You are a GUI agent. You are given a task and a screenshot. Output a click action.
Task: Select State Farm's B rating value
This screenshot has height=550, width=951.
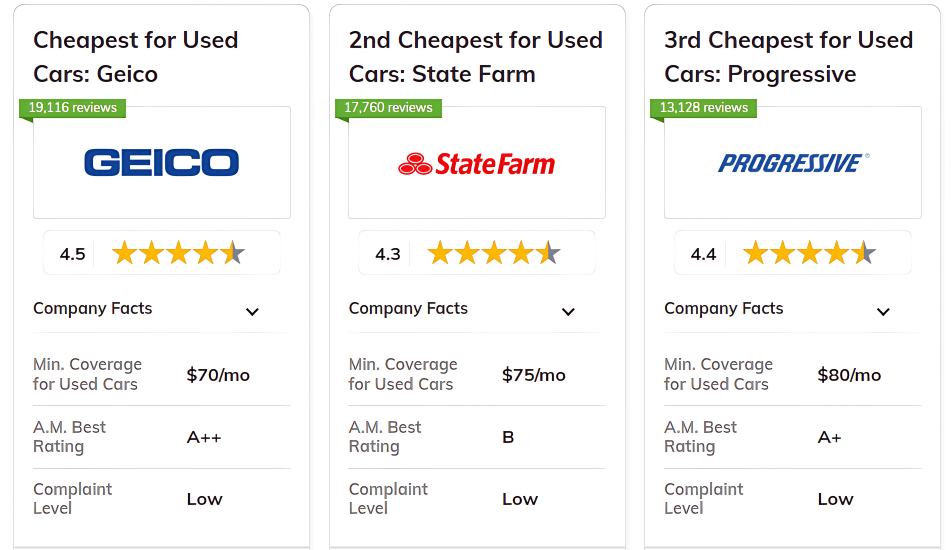(x=508, y=437)
